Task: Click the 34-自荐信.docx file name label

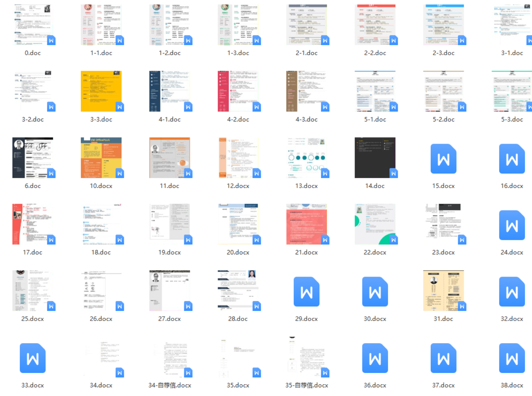Action: click(x=170, y=385)
